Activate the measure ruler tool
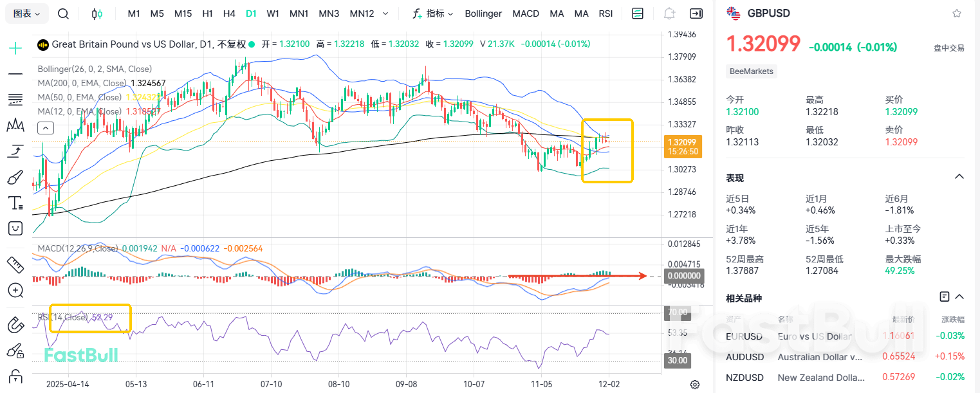Screen dimensions: 980x393 click(x=15, y=264)
